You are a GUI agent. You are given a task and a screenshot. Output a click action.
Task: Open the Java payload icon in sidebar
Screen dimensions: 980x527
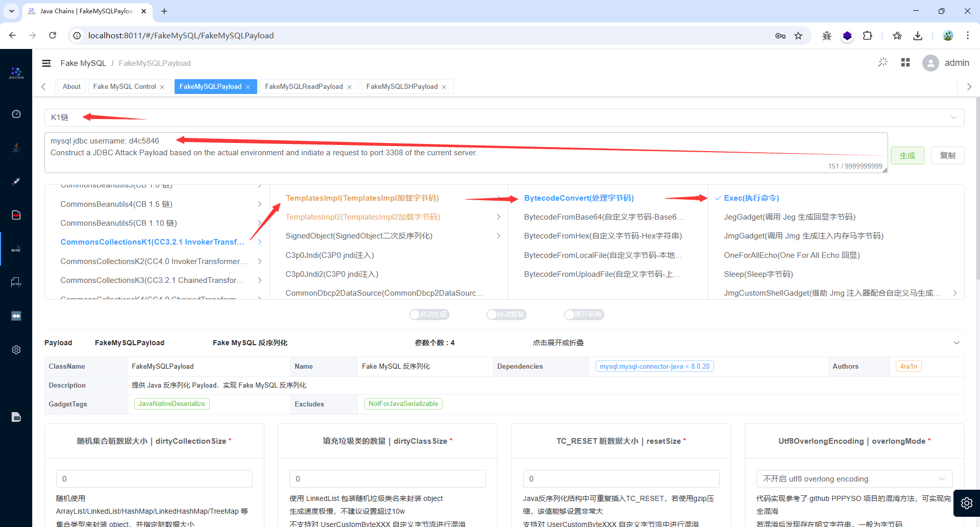coord(16,148)
